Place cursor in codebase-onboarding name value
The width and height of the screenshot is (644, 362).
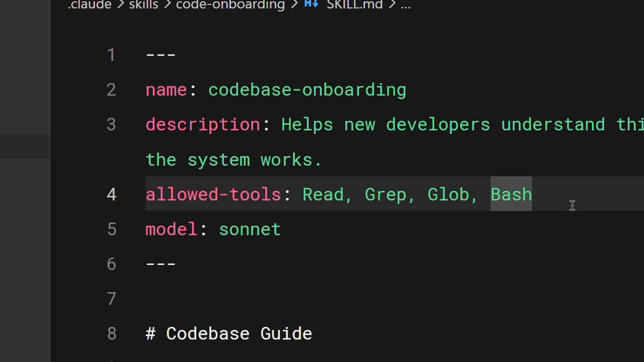click(x=307, y=90)
